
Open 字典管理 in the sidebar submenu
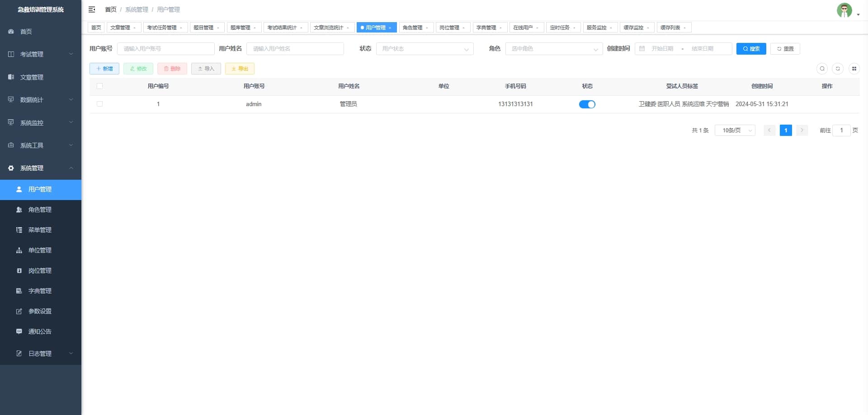coord(41,291)
